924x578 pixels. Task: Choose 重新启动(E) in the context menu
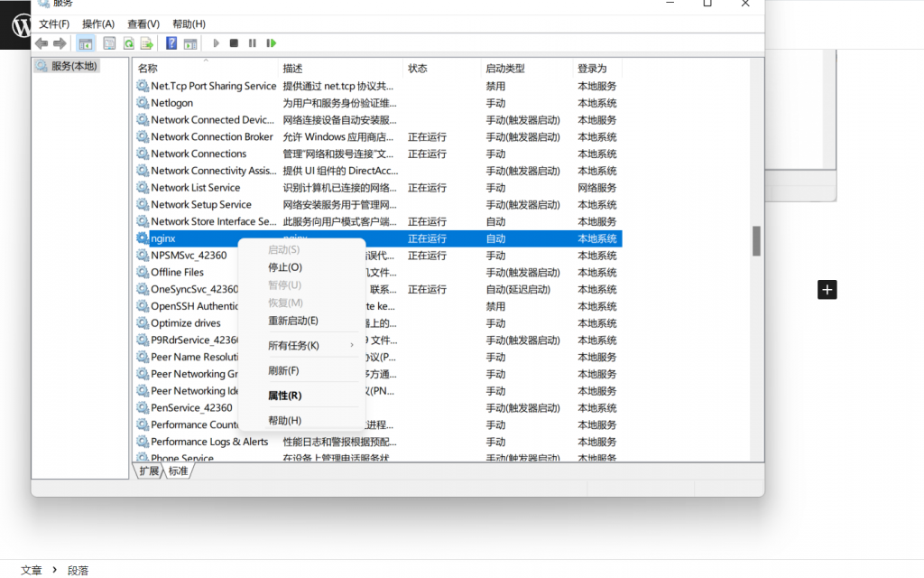293,321
